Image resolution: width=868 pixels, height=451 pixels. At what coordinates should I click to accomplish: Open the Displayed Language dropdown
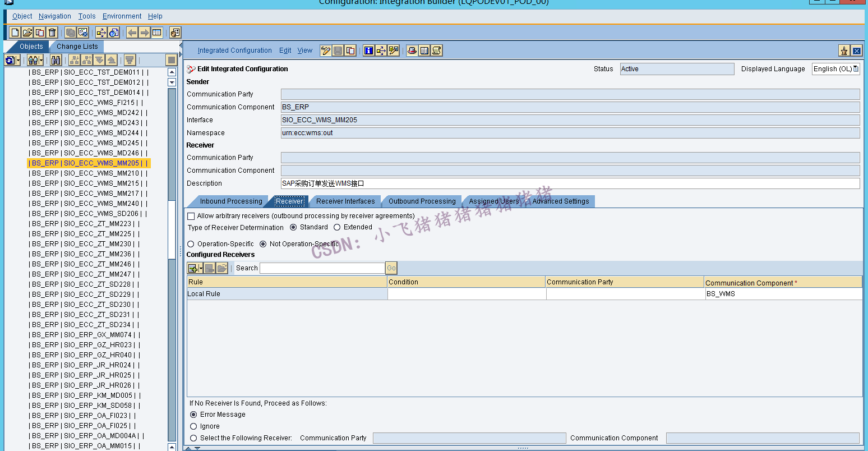click(857, 68)
